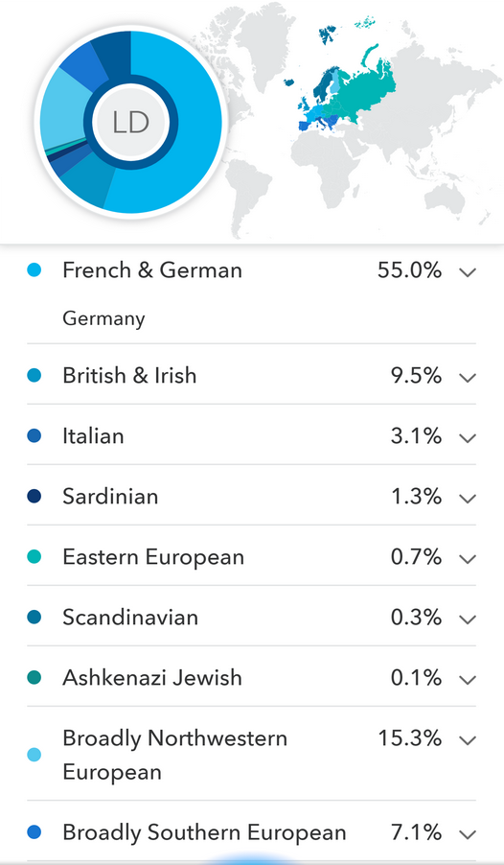Click the Sardinian dark blue dot
Viewport: 504px width, 865px height.
[34, 497]
